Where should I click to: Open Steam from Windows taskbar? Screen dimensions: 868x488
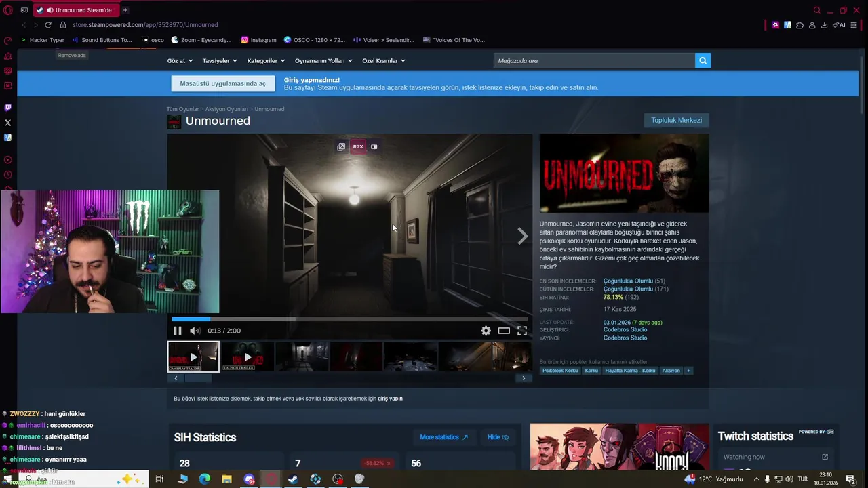tap(293, 479)
